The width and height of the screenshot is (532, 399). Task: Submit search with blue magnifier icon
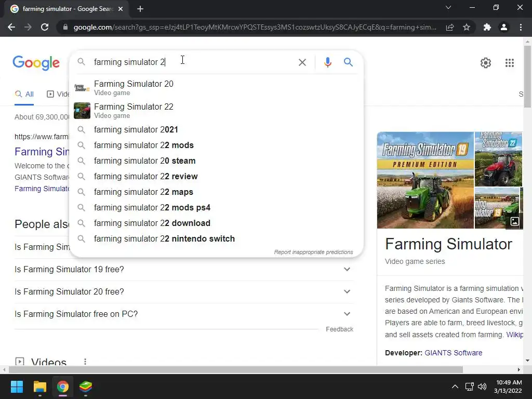(348, 62)
